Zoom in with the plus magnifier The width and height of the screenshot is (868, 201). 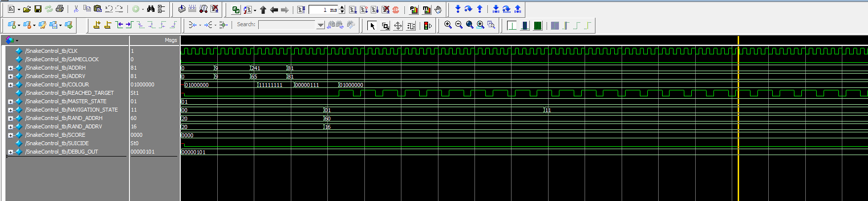(x=448, y=25)
